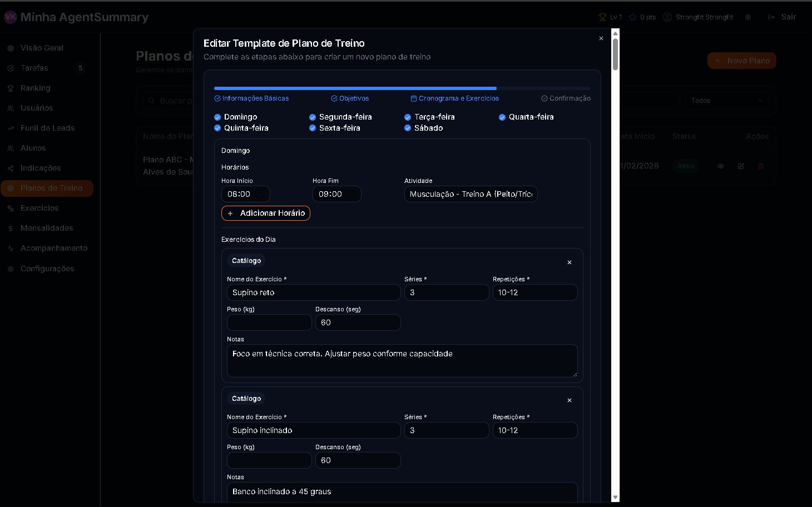Click the theme settings icon in header

(x=748, y=17)
